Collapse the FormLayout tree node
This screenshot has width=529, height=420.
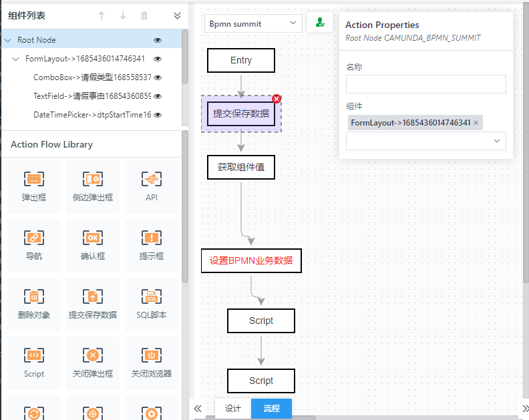click(15, 59)
